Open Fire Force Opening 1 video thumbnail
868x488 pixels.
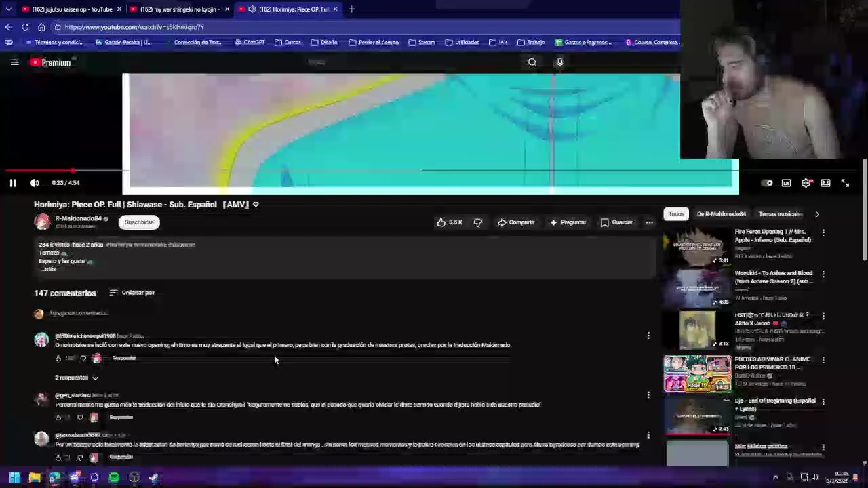tap(697, 247)
